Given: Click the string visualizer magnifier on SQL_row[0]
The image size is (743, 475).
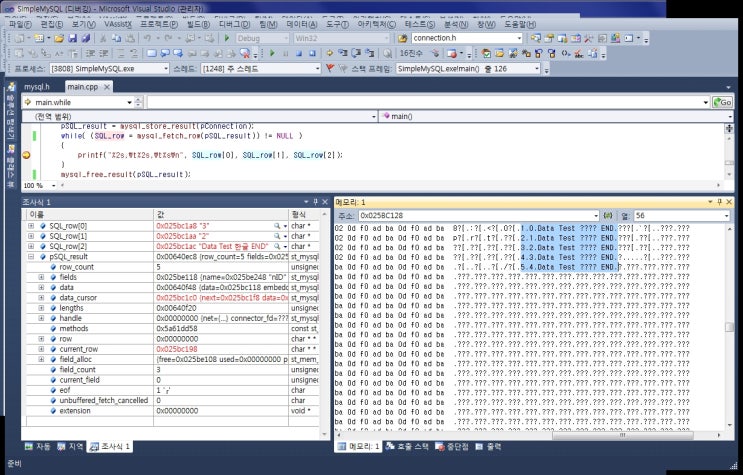Looking at the screenshot, I should click(x=277, y=226).
